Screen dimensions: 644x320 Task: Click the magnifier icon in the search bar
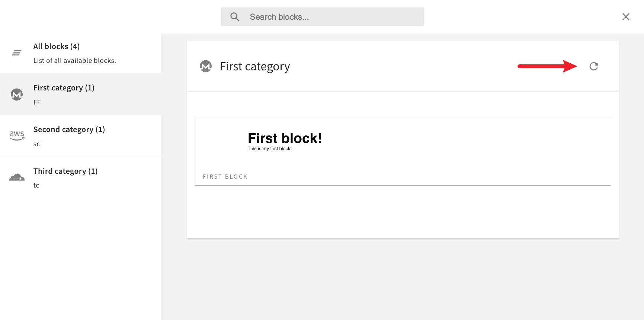(x=234, y=17)
